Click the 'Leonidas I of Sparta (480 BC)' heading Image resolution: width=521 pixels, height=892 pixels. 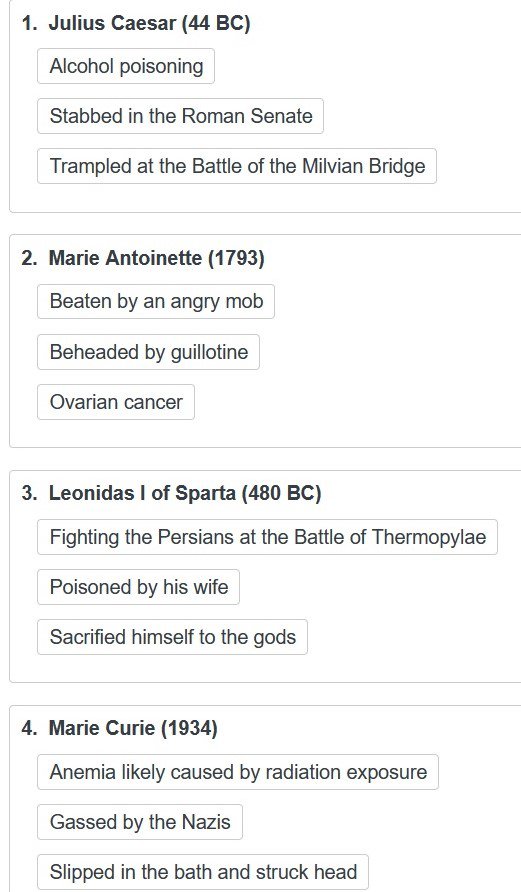[x=185, y=493]
